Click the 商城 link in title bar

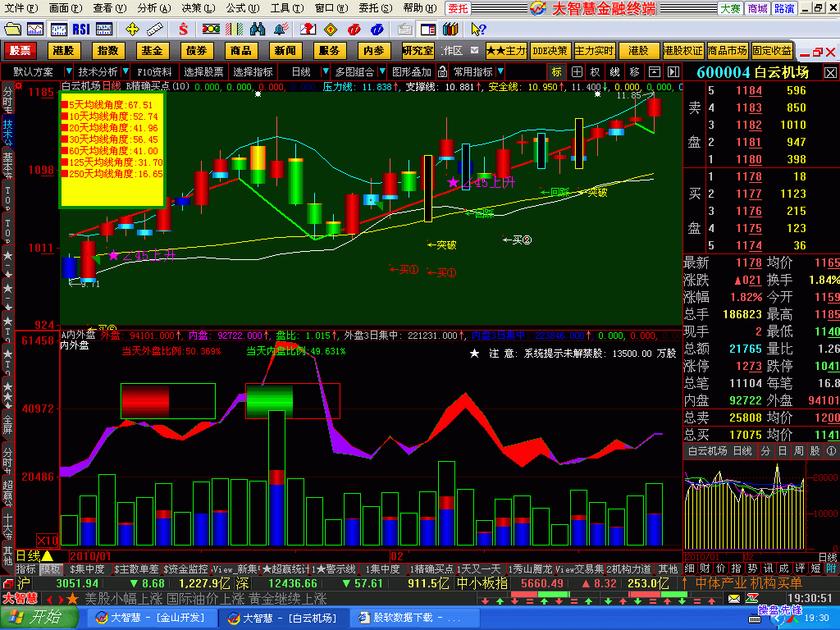[757, 8]
